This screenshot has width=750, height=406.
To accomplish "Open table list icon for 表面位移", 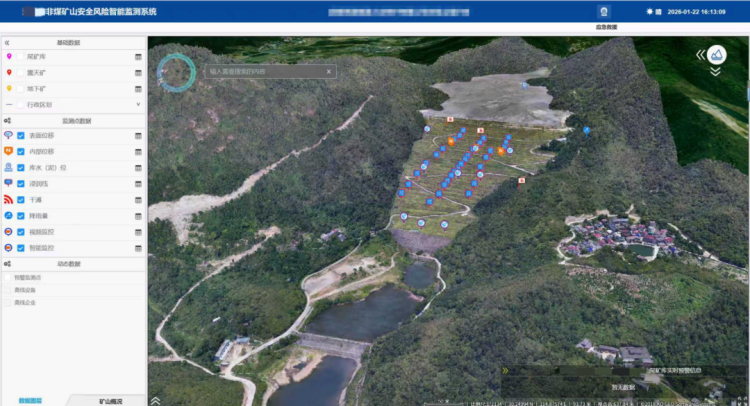I will 139,136.
